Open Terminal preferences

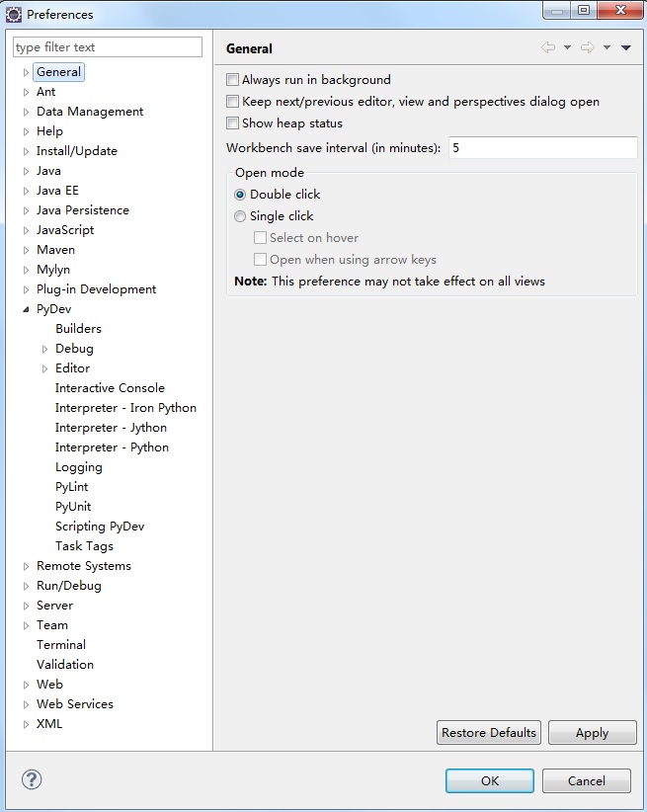tap(61, 645)
